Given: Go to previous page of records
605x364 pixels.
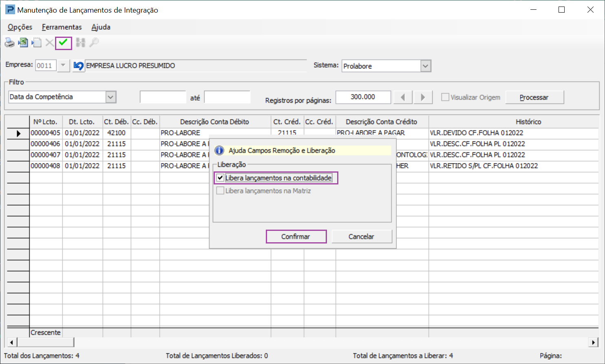Looking at the screenshot, I should click(403, 97).
